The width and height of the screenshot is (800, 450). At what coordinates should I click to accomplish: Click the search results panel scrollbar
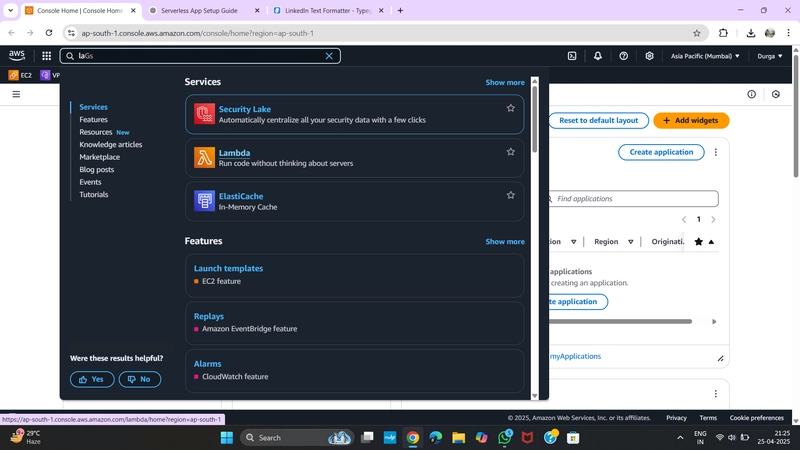pyautogui.click(x=535, y=119)
